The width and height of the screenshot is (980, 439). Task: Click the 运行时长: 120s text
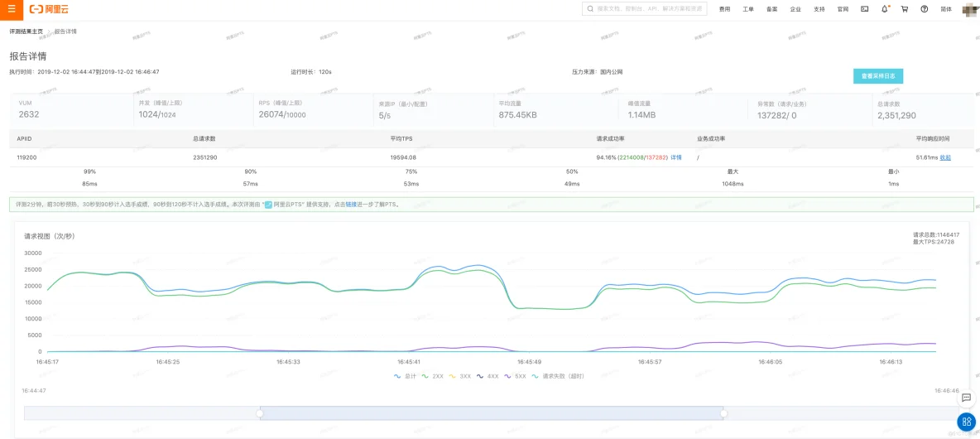310,72
